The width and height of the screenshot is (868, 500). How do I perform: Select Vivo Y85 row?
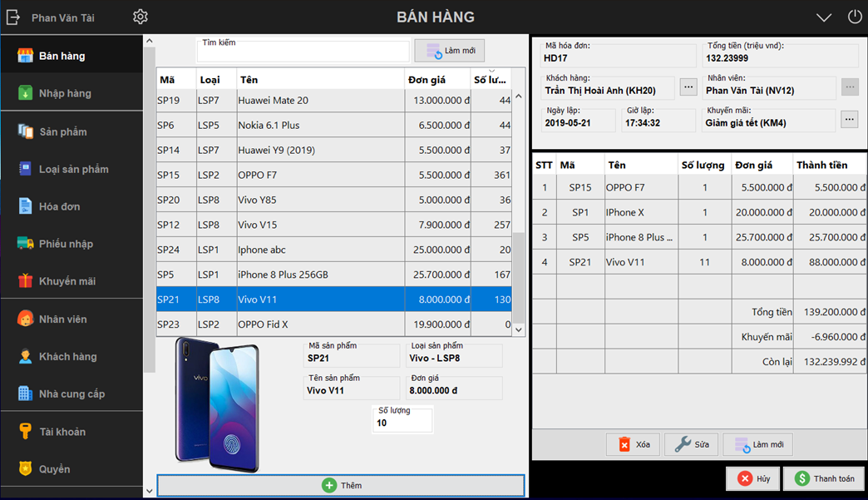(334, 200)
